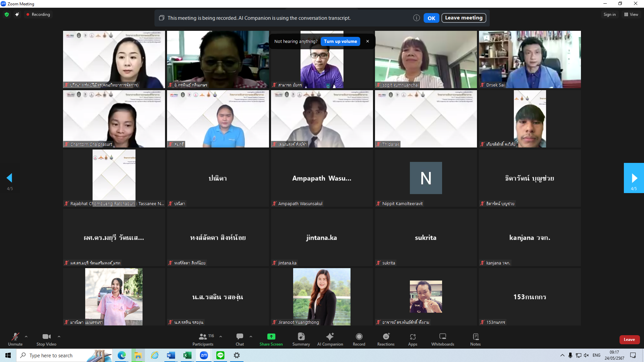Open the Reactions menu icon
Viewport: 644px width, 362px height.
pyautogui.click(x=386, y=337)
